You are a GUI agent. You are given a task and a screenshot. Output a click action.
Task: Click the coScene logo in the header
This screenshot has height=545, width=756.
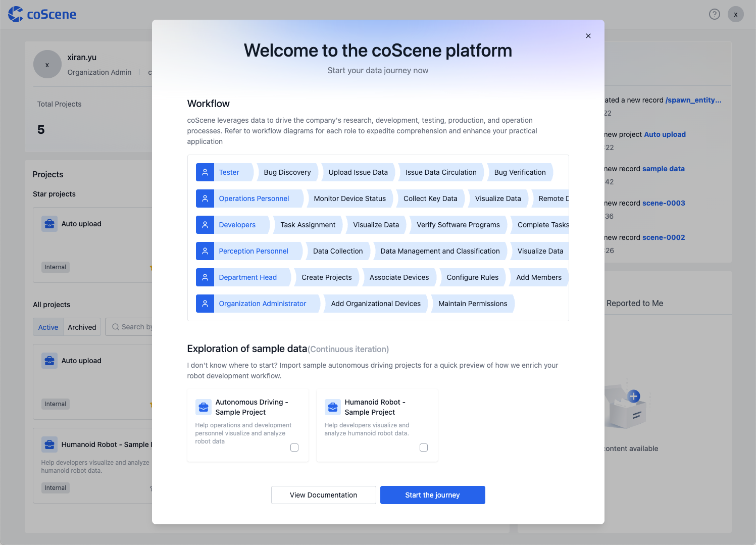pyautogui.click(x=42, y=14)
